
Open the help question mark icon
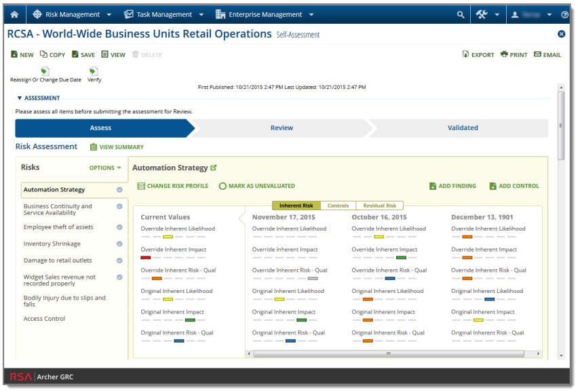click(564, 14)
